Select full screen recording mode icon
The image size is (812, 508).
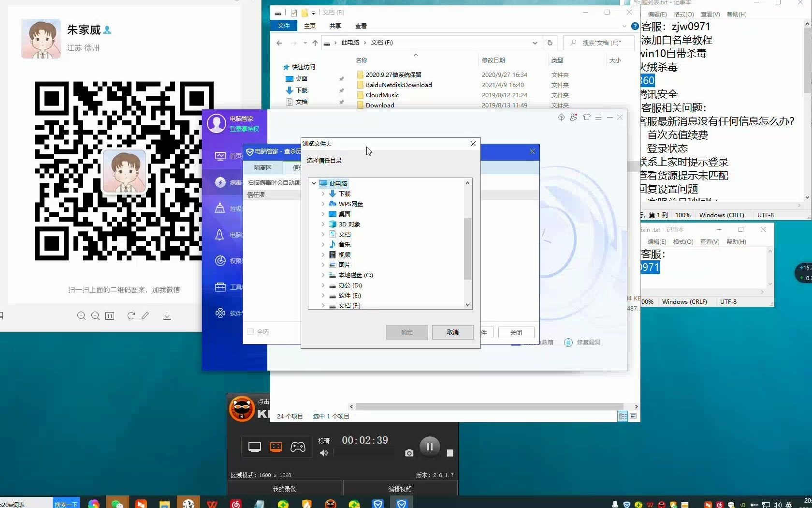pos(255,447)
